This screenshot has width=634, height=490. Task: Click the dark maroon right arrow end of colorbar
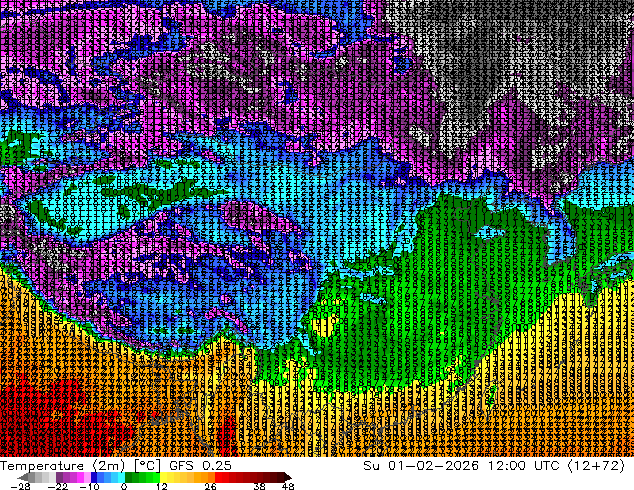(x=288, y=477)
